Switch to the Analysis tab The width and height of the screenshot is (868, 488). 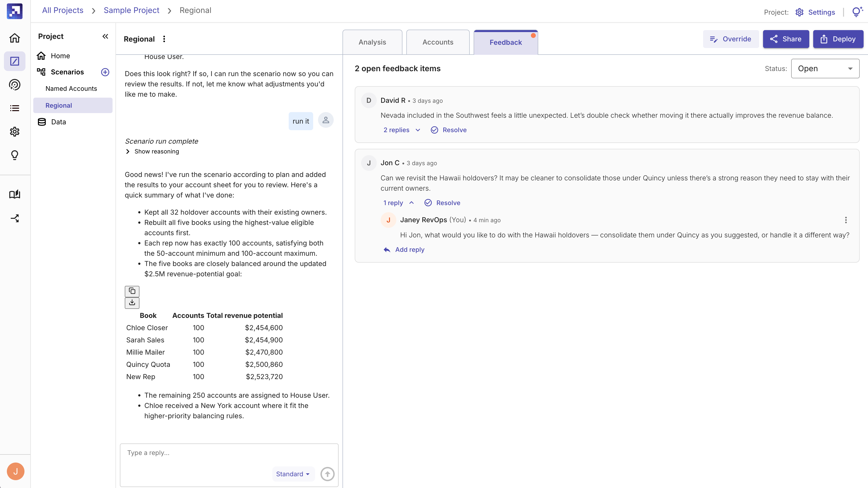click(372, 42)
